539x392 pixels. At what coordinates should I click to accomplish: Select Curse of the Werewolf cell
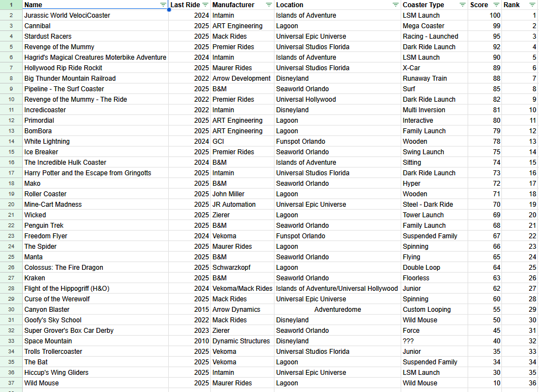pos(96,299)
